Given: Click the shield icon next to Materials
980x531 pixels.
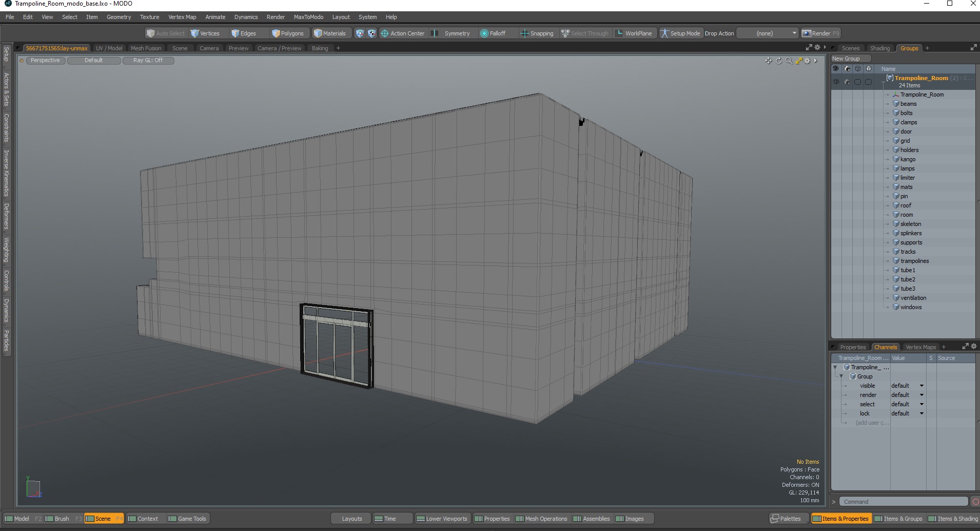Looking at the screenshot, I should click(360, 33).
